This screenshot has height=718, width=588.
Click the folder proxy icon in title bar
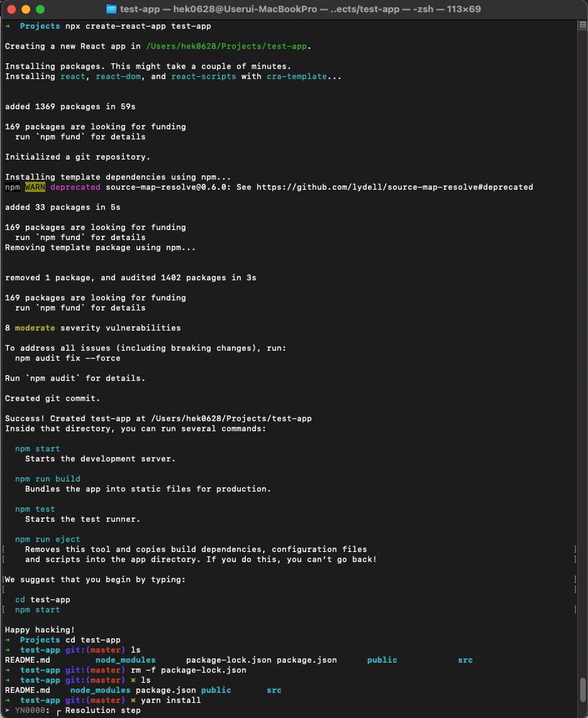click(111, 9)
